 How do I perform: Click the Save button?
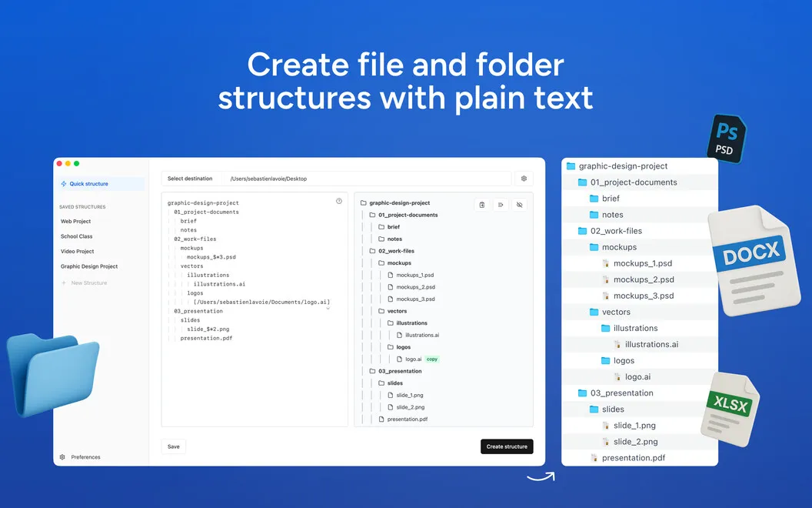tap(174, 447)
